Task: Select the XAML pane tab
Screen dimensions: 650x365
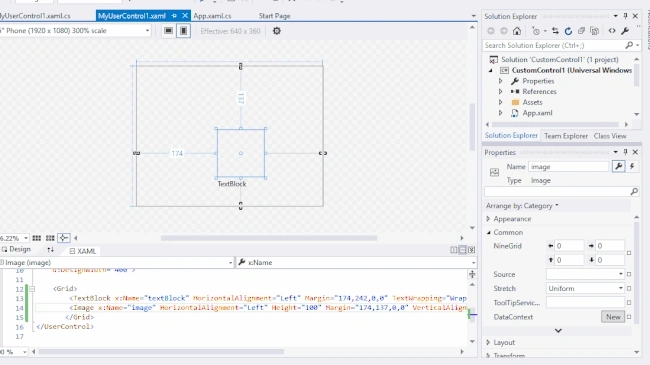Action: [x=83, y=251]
